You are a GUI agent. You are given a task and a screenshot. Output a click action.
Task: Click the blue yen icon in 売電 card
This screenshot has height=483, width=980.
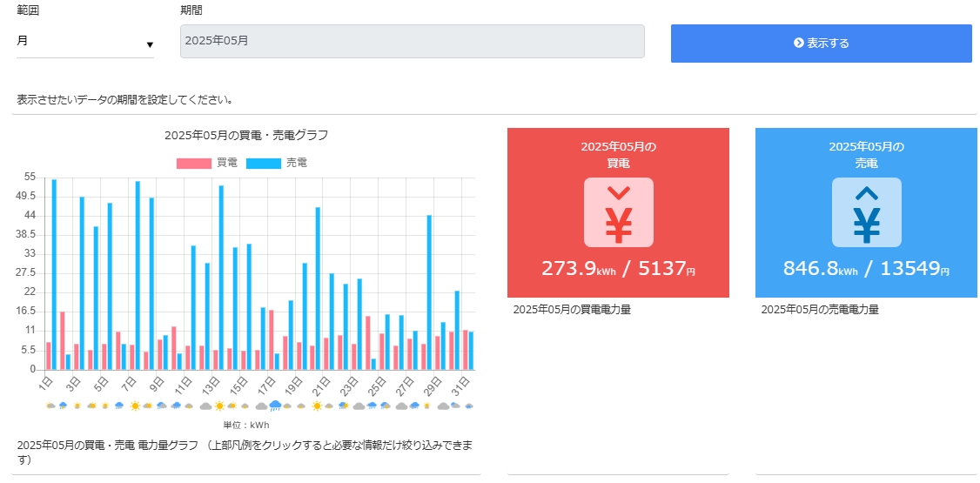point(866,212)
